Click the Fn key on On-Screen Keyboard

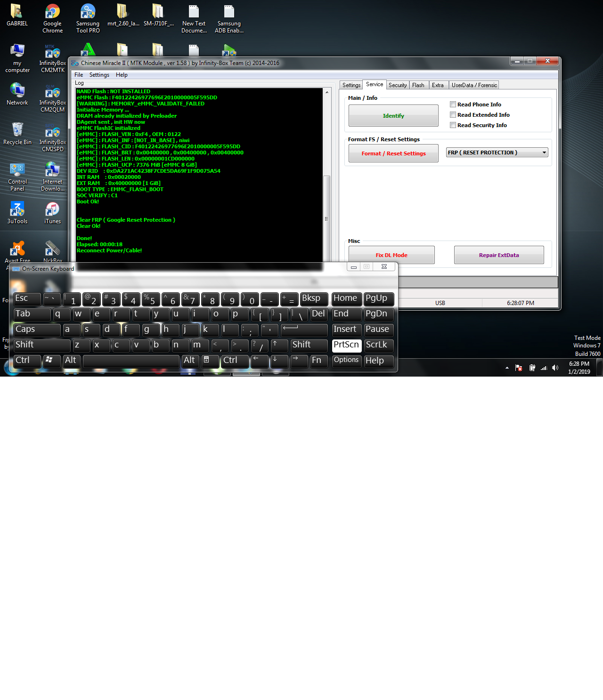[318, 361]
